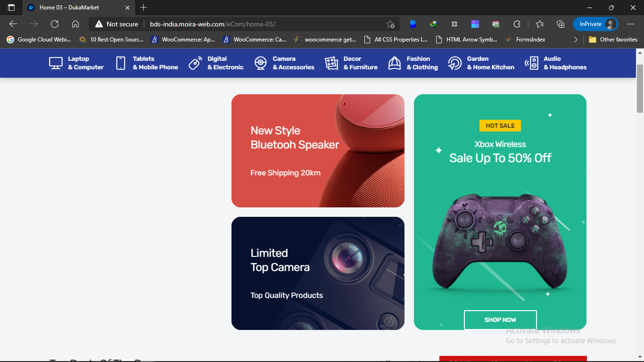644x362 pixels.
Task: Open the Tablets & Mobile Phone category label
Action: 156,63
